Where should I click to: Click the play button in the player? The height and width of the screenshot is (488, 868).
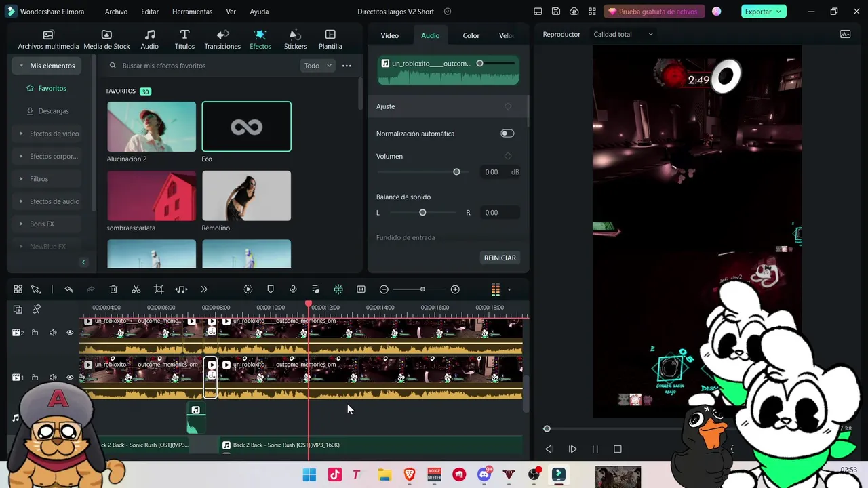point(572,449)
